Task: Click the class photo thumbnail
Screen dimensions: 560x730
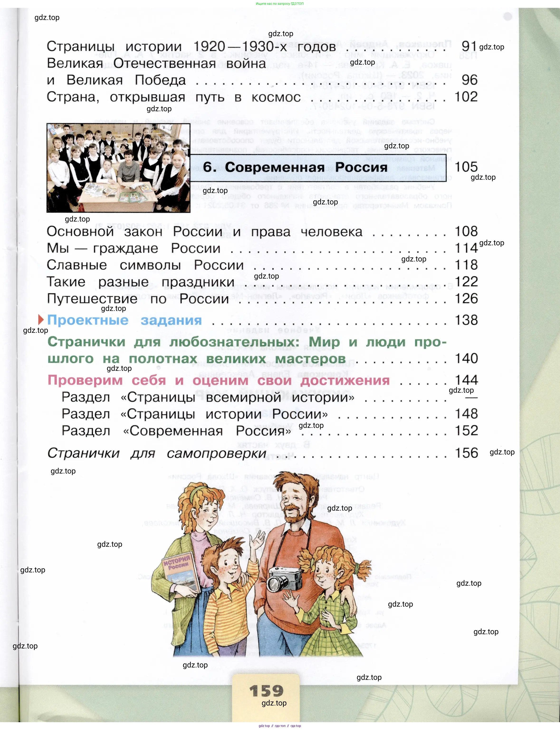Action: (118, 168)
